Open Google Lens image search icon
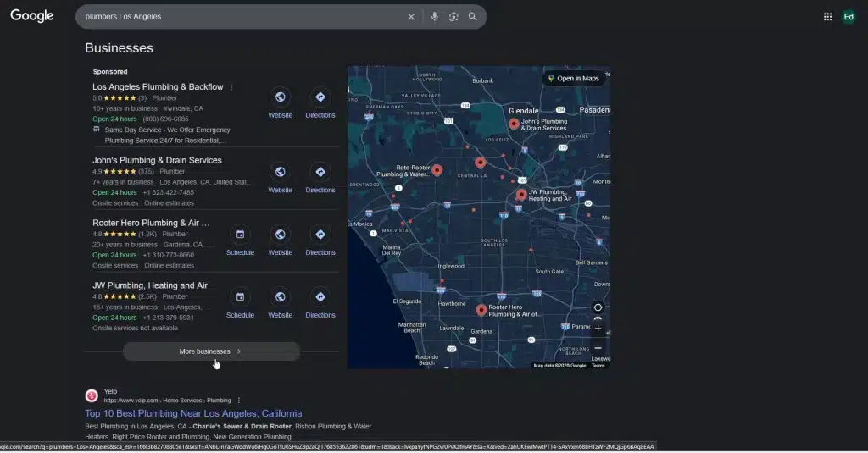Viewport: 868px width, 453px height. (453, 17)
